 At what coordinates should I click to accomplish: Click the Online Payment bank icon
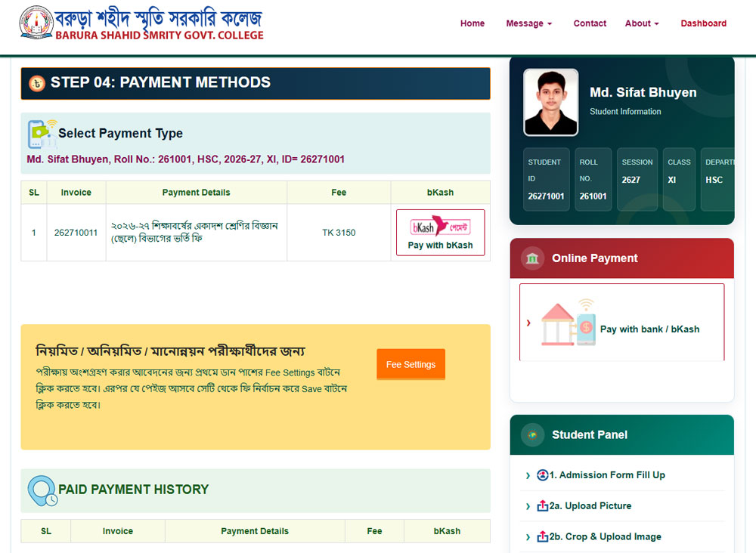coord(532,258)
